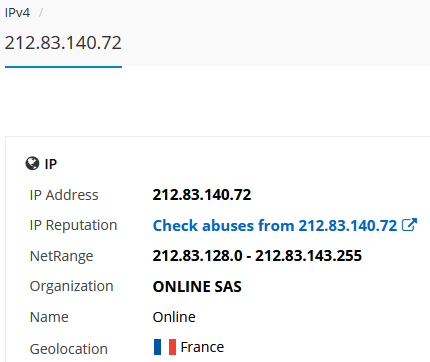The width and height of the screenshot is (430, 362).
Task: Click the France geolocation text
Action: [x=202, y=347]
